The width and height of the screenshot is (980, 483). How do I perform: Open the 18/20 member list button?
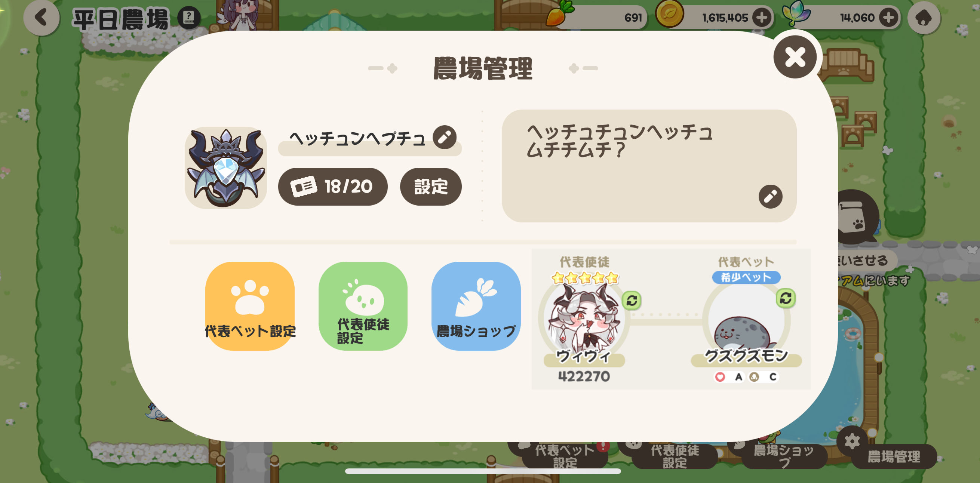333,187
